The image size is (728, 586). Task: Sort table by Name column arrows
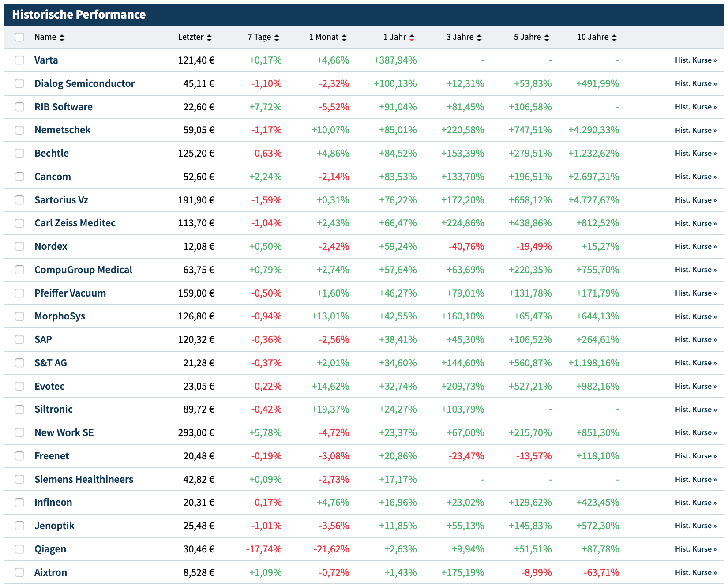pos(62,38)
